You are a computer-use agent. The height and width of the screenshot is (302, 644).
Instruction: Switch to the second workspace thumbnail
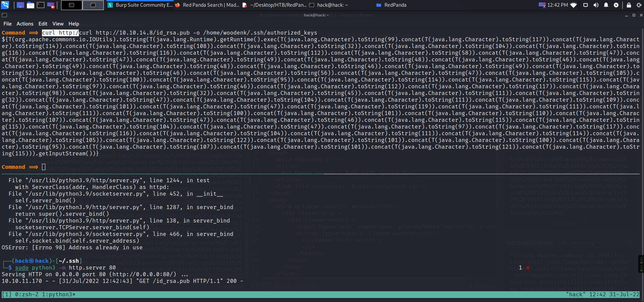(x=93, y=5)
